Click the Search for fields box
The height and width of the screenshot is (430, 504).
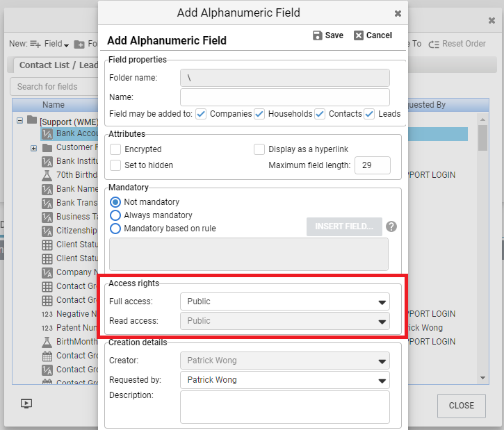tap(55, 87)
